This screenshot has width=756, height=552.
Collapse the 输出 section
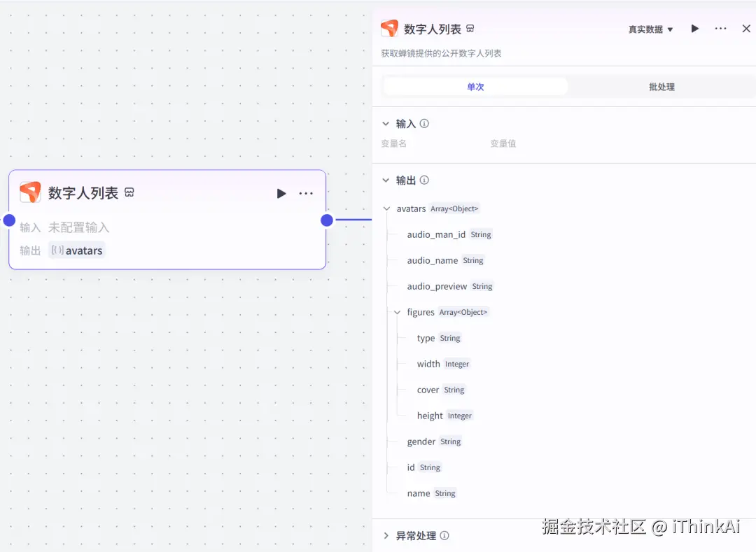(x=386, y=180)
